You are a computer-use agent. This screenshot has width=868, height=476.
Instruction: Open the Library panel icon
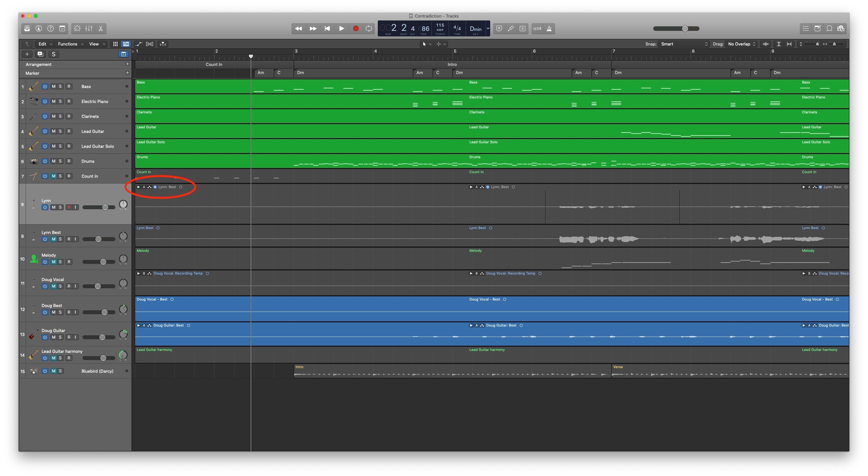(x=27, y=29)
